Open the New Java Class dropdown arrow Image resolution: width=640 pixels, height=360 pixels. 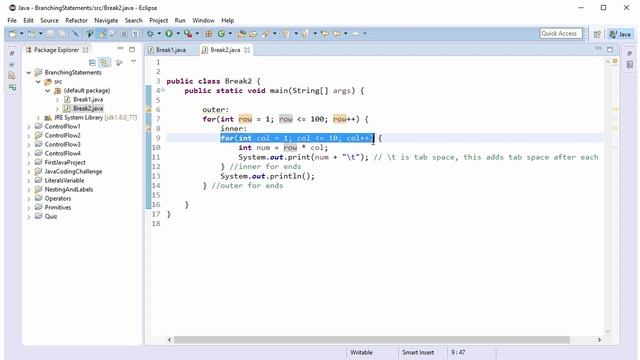[x=230, y=34]
